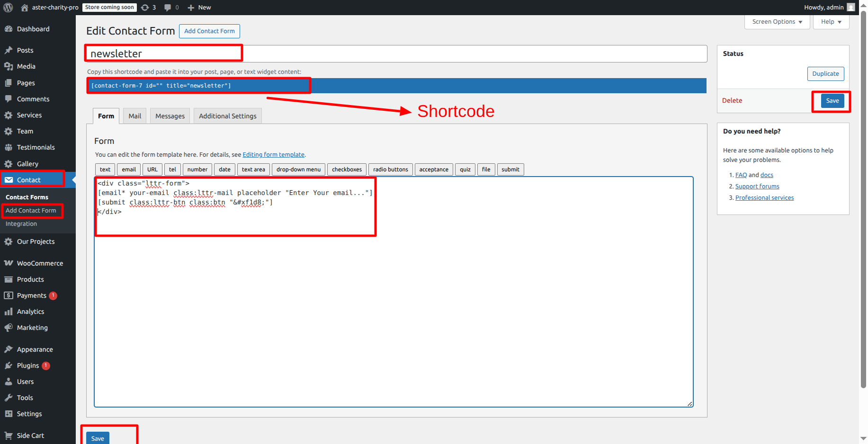Open the Editing form template link
Screen dimensions: 868x444
(273, 155)
